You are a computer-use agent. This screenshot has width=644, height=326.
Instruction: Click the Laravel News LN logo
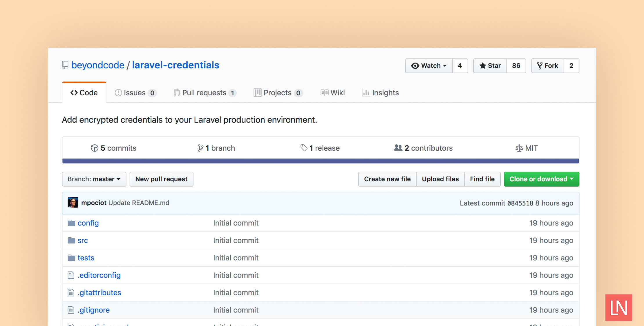point(618,307)
